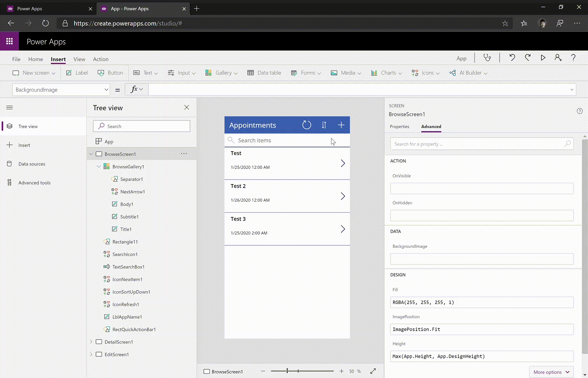
Task: Switch to the Home ribbon tab
Action: coord(36,59)
